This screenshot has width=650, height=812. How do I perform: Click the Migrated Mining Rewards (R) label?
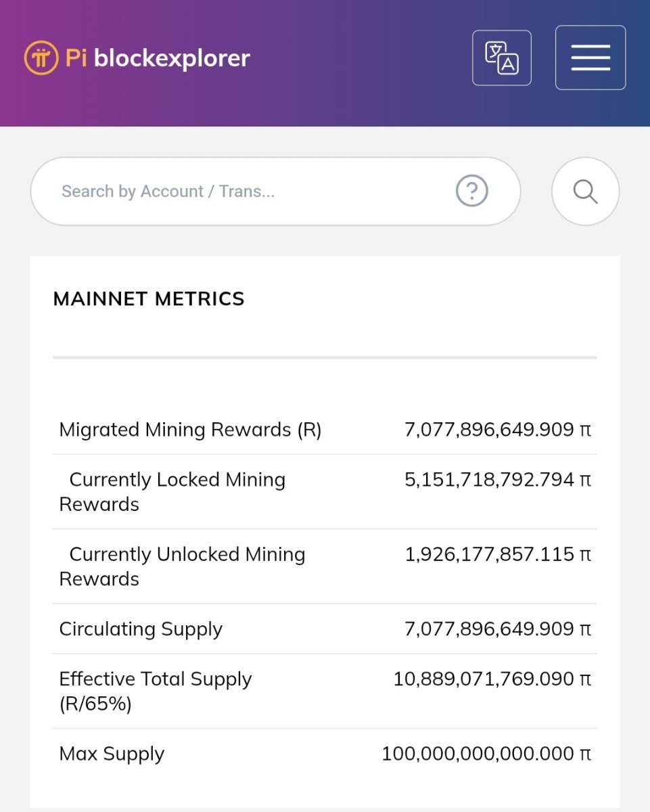coord(190,430)
